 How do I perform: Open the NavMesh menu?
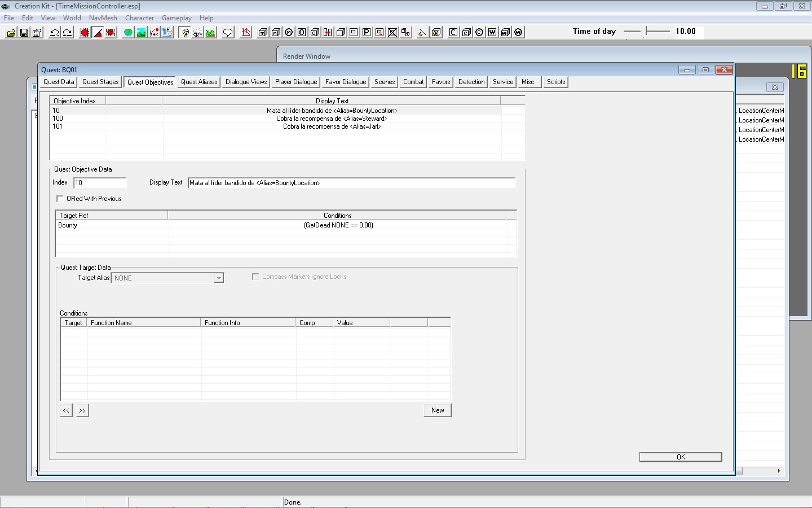pos(103,18)
